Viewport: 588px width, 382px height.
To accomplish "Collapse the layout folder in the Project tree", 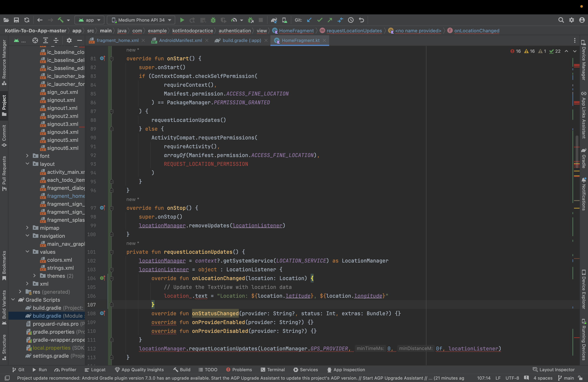I will (27, 164).
